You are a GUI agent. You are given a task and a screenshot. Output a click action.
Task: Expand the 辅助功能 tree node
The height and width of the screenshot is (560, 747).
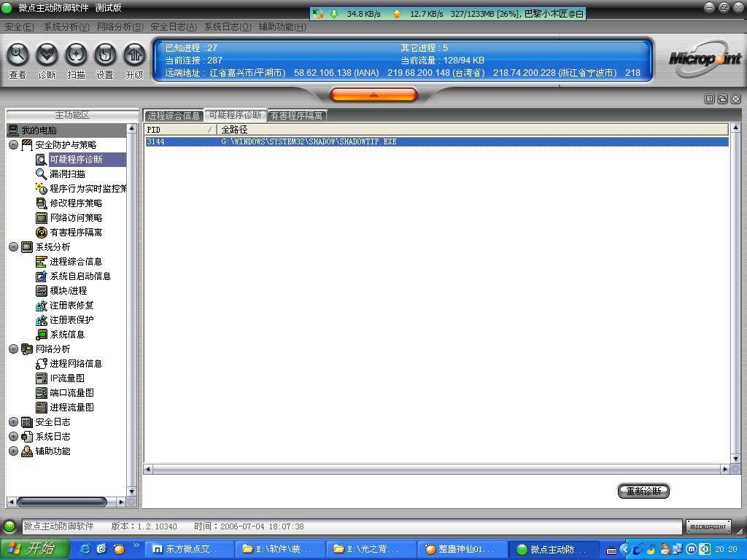(13, 451)
